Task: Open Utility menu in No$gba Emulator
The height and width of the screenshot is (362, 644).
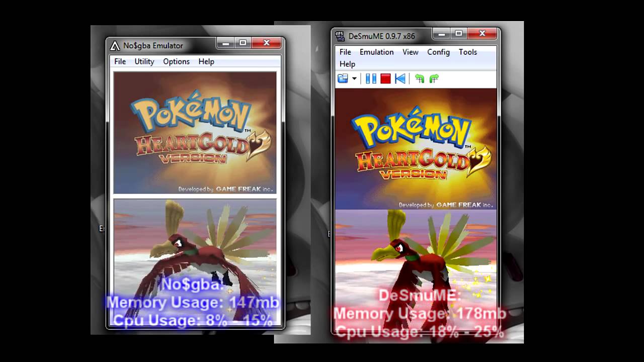Action: coord(144,61)
